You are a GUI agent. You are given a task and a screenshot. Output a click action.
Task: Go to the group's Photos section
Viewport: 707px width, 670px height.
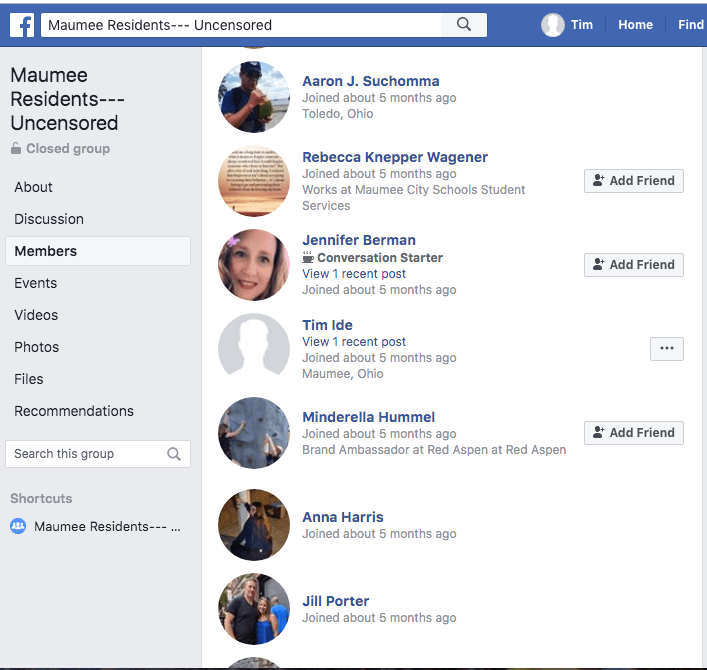click(x=37, y=347)
